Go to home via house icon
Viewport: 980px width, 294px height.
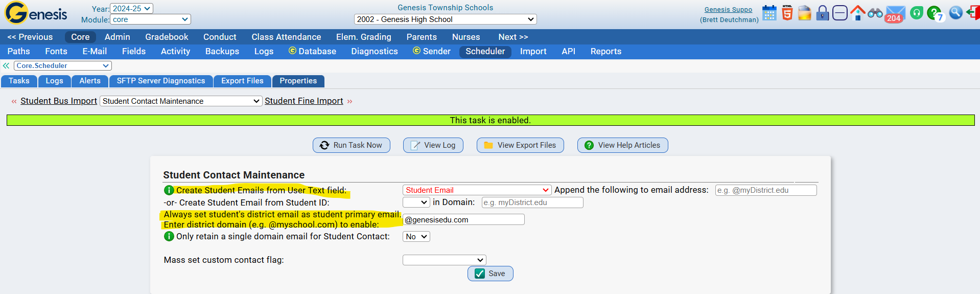click(x=858, y=13)
